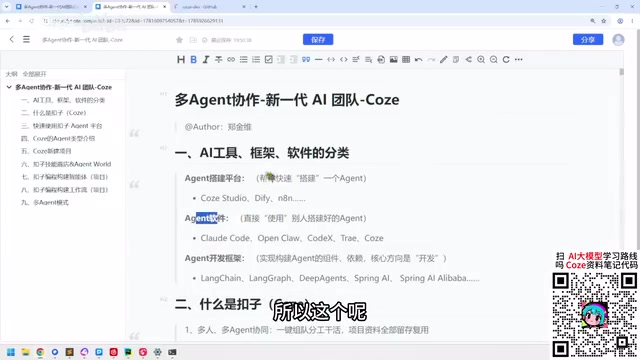
Task: Refresh the editor with the circular arrow
Action: pos(506,60)
